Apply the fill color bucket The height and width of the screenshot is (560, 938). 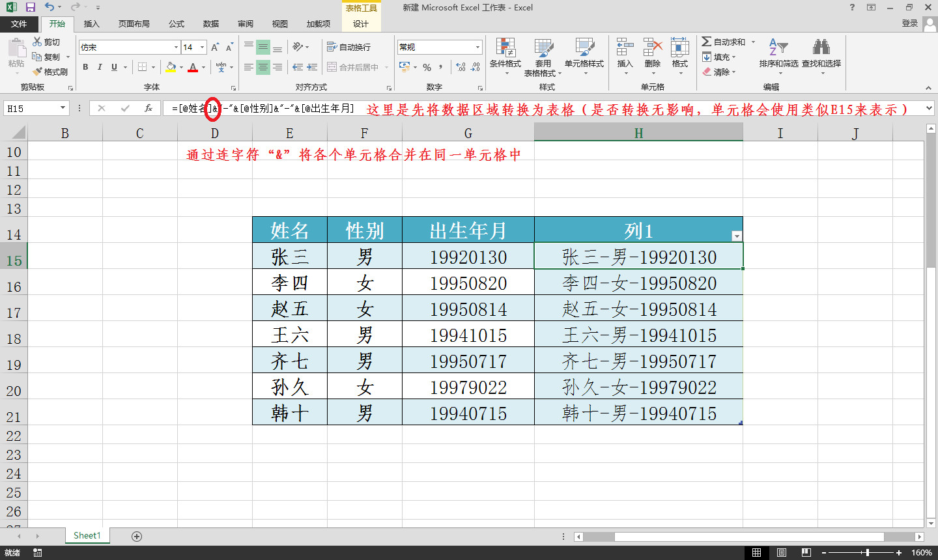(171, 67)
